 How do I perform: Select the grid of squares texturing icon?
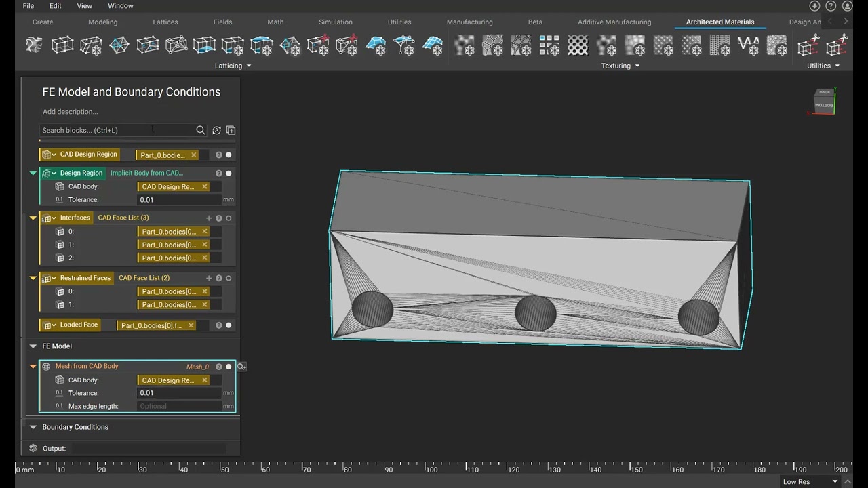click(x=549, y=45)
